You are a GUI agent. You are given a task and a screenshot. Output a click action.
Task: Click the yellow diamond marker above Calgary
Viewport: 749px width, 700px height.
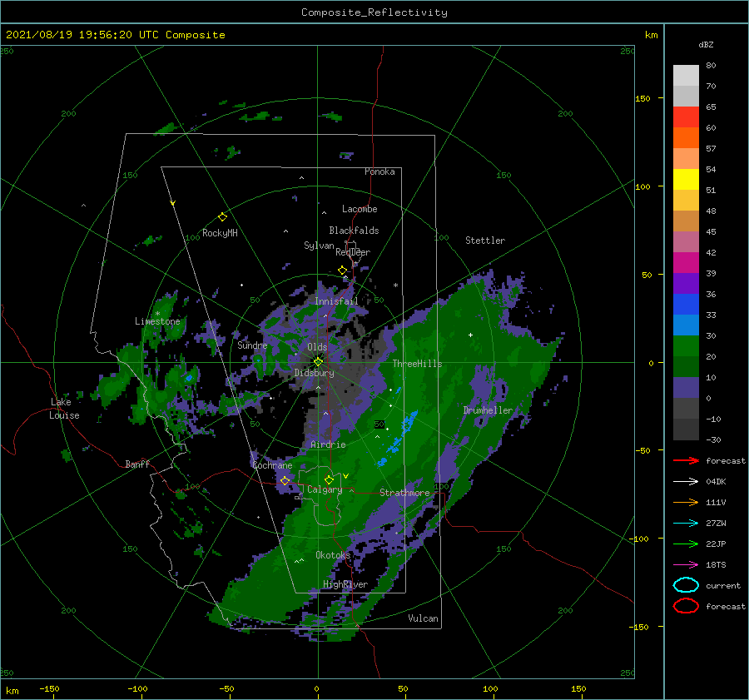(329, 479)
